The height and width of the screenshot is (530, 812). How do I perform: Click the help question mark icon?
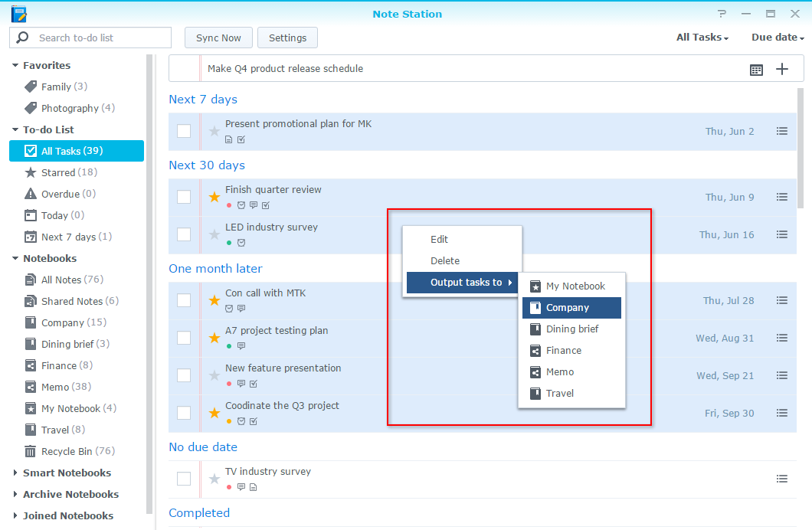click(722, 14)
